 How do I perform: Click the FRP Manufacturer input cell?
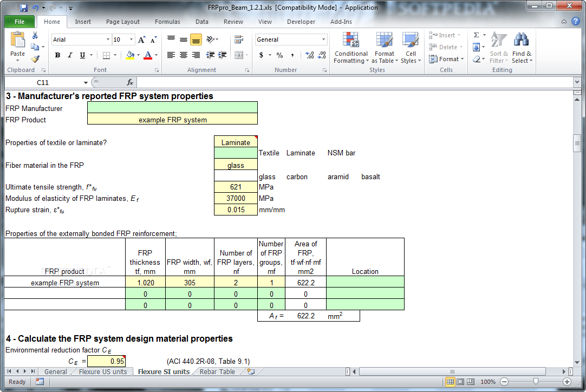[172, 108]
